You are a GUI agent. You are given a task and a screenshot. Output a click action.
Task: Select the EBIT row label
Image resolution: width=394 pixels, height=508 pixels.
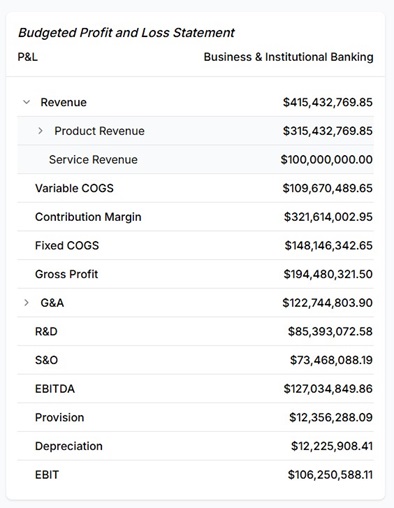(x=47, y=475)
